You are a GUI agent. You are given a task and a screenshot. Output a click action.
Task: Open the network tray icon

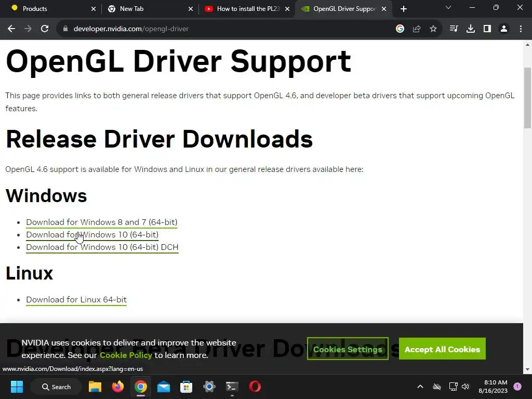point(453,387)
